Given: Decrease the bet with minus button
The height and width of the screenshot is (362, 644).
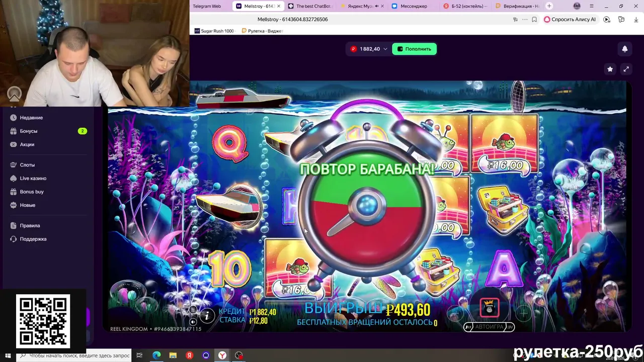Looking at the screenshot, I should pos(456,314).
